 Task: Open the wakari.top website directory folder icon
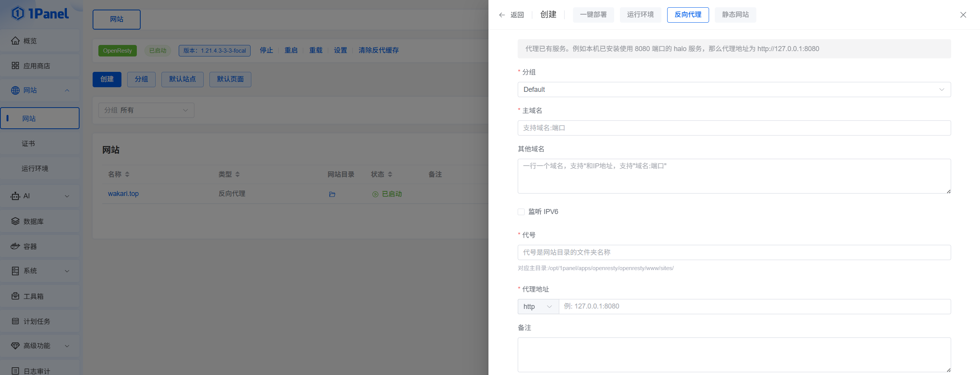(332, 194)
